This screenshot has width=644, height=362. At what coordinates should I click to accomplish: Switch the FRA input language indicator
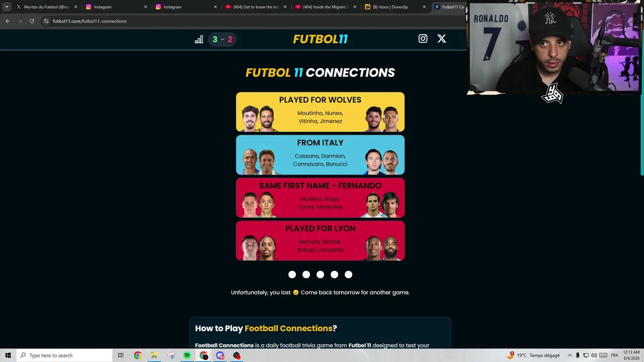coord(614,355)
